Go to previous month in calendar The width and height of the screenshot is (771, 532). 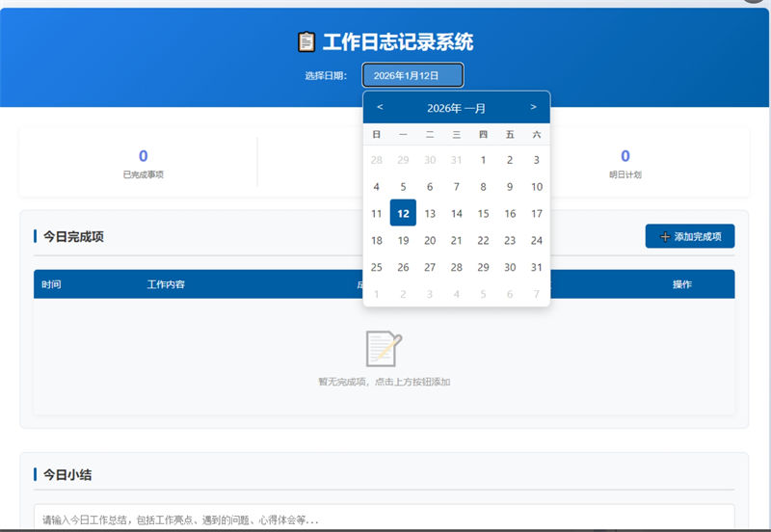(x=380, y=107)
